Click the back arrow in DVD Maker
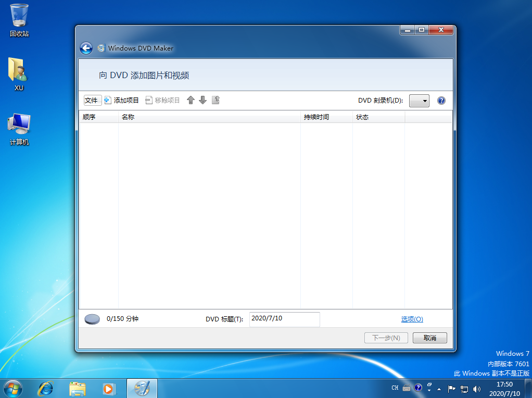 (x=86, y=48)
